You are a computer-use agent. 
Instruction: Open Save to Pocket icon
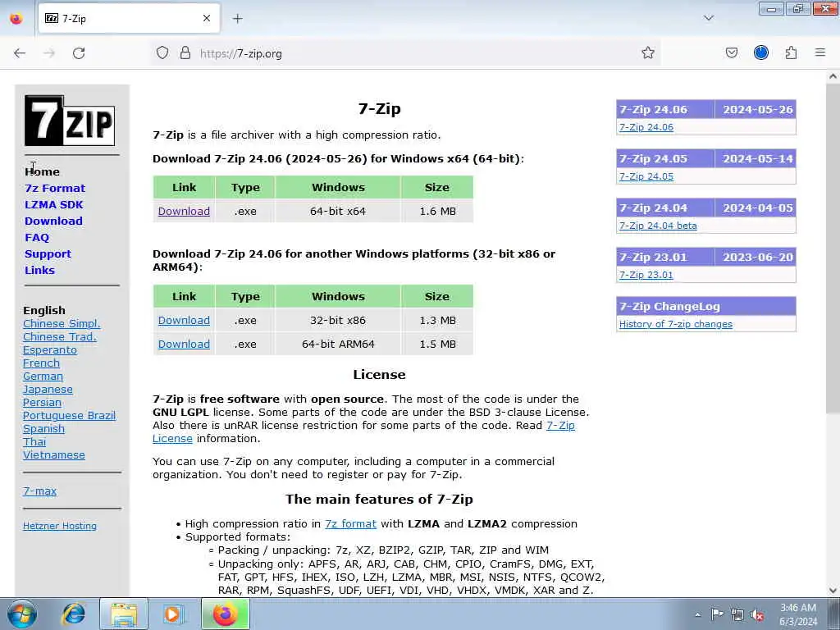(x=731, y=52)
